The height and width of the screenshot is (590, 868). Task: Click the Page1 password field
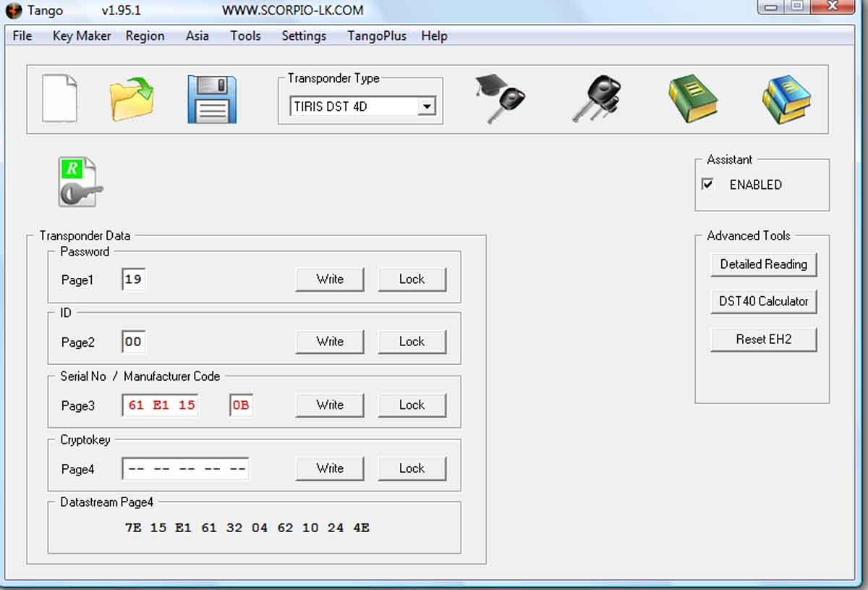pos(133,279)
